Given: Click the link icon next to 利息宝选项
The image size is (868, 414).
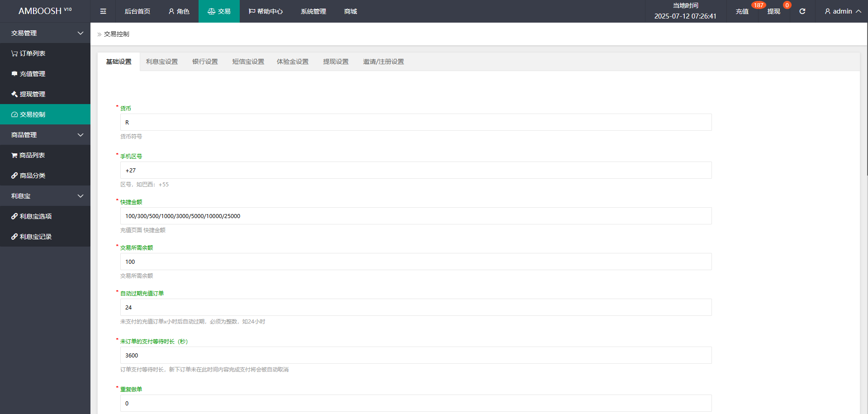Looking at the screenshot, I should pyautogui.click(x=14, y=216).
